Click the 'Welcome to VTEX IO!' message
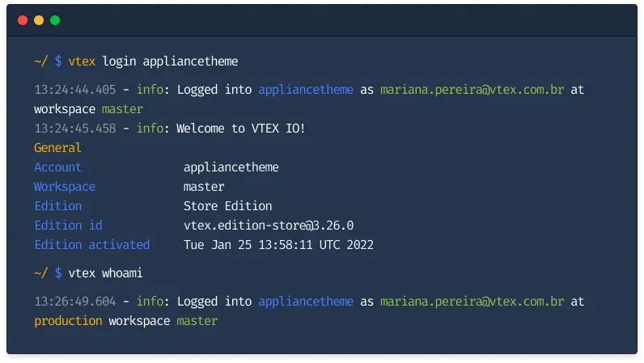This screenshot has height=363, width=644. pos(240,128)
